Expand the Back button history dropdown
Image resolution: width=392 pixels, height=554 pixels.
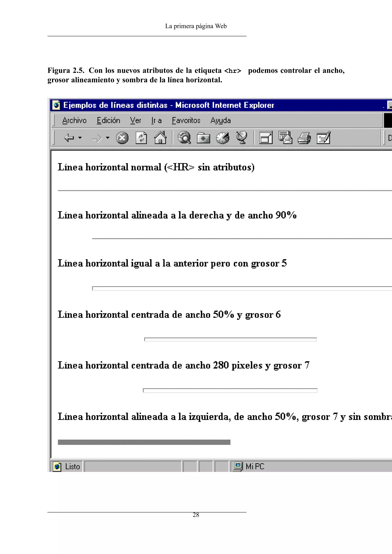pyautogui.click(x=80, y=138)
